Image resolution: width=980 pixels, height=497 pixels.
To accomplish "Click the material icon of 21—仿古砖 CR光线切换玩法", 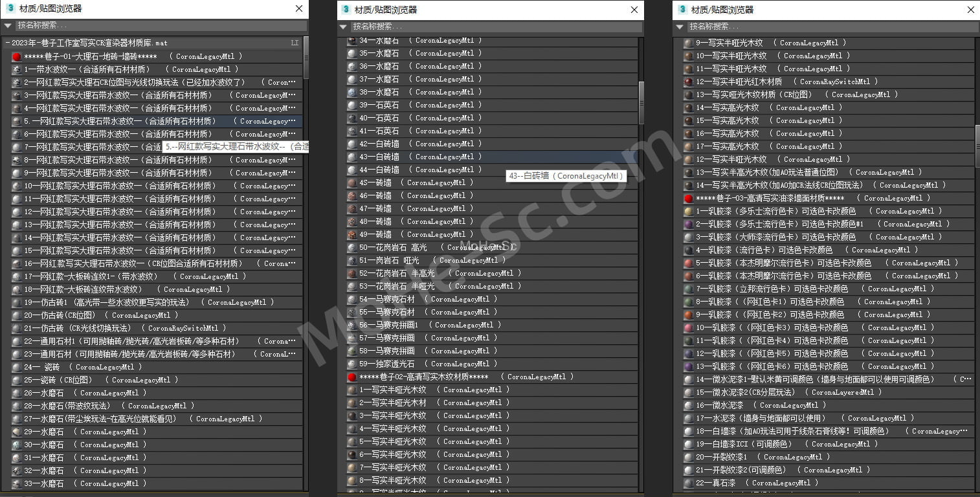I will (14, 328).
